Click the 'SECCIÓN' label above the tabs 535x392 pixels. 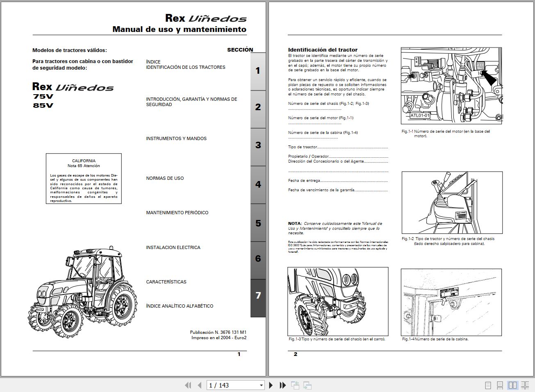click(240, 50)
